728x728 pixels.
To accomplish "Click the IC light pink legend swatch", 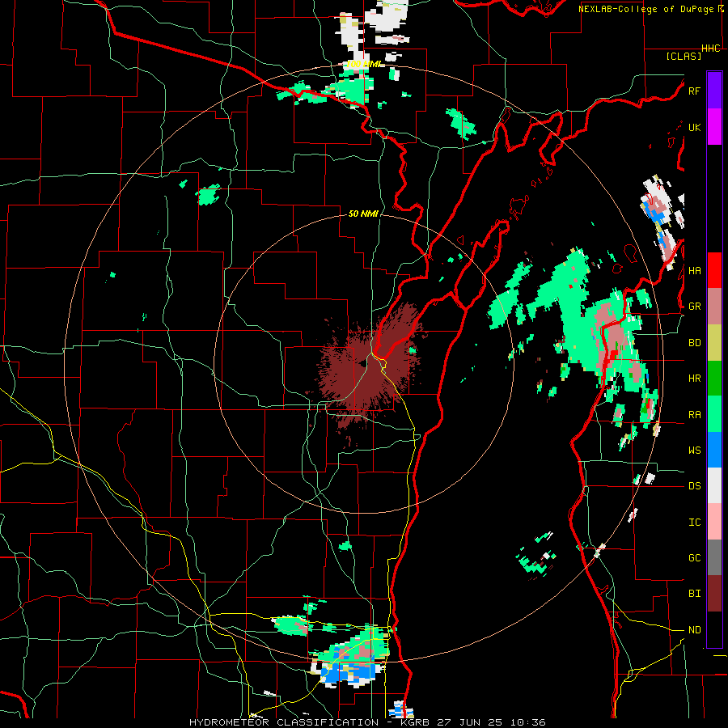I will [714, 522].
